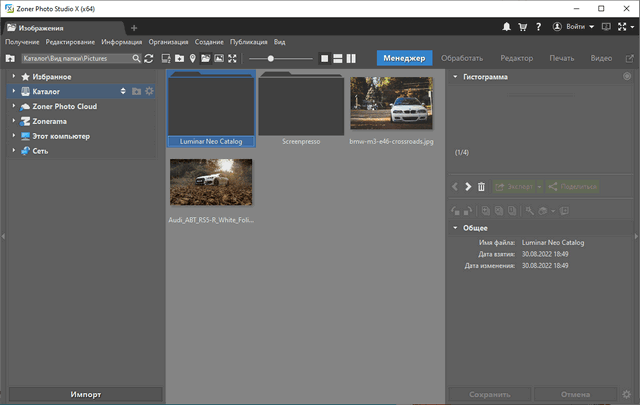Image resolution: width=640 pixels, height=405 pixels.
Task: Click the Импорт button
Action: [84, 394]
